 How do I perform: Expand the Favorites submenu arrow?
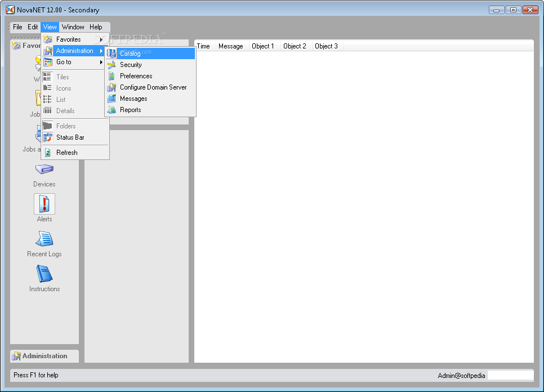tap(101, 39)
